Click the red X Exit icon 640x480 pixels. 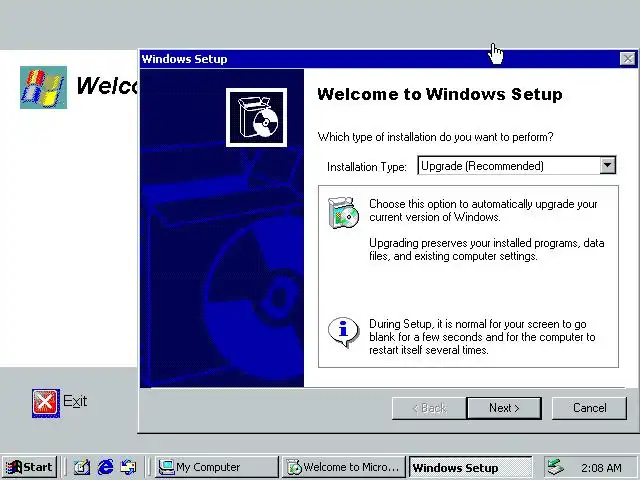46,403
